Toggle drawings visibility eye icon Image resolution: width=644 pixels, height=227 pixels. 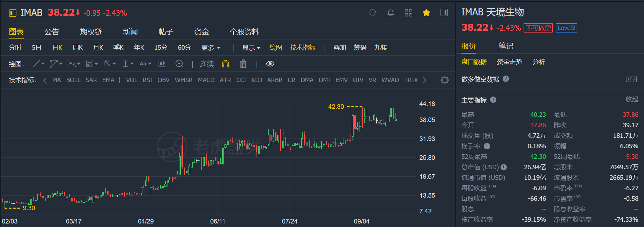(x=270, y=64)
